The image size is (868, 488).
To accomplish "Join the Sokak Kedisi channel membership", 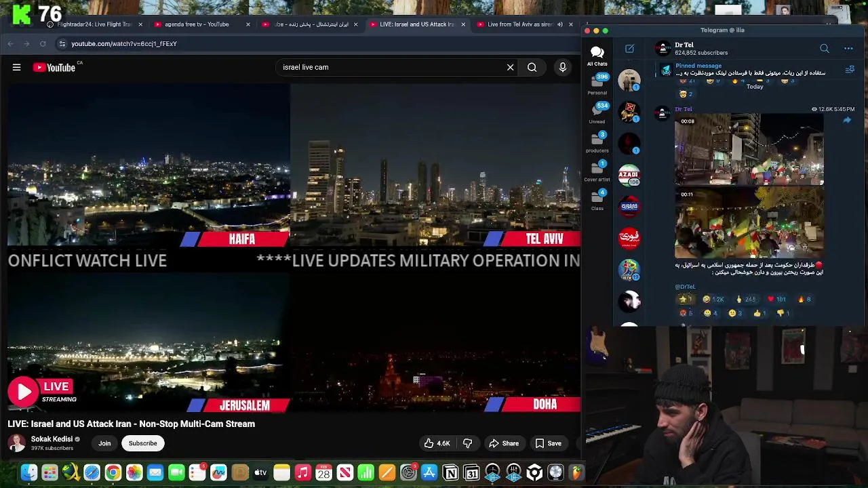I will [104, 443].
